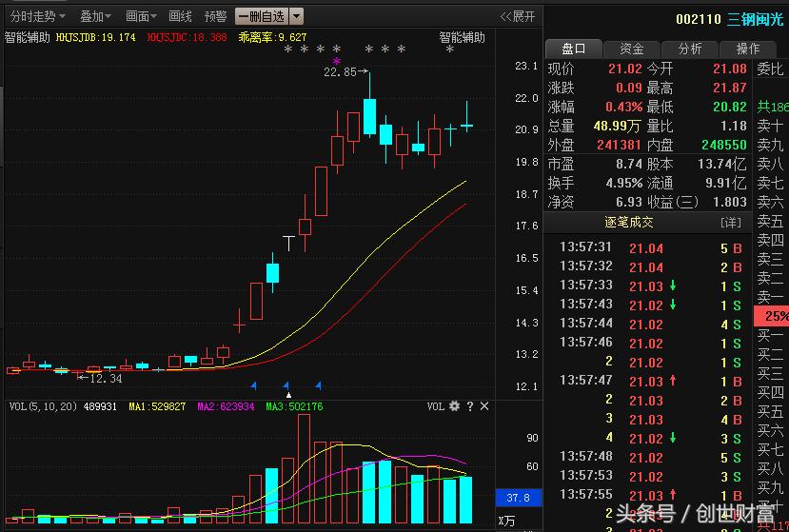Viewport: 789px width, 532px height.
Task: Click the 最高 value 21.87
Action: click(730, 88)
